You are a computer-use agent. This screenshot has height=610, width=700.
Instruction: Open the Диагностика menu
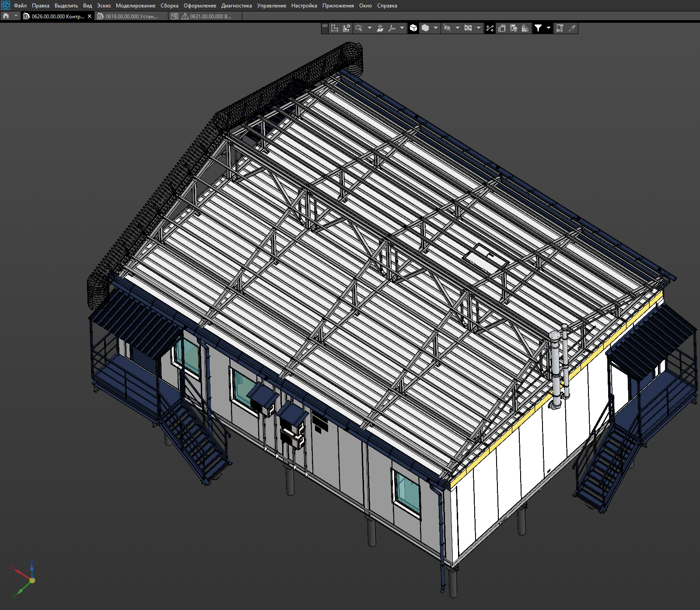coord(236,6)
